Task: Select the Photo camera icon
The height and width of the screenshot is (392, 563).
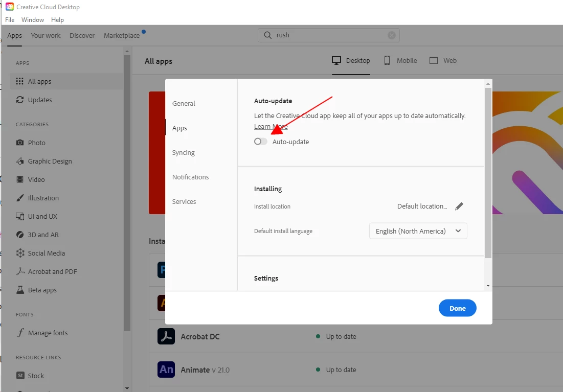Action: [x=20, y=143]
